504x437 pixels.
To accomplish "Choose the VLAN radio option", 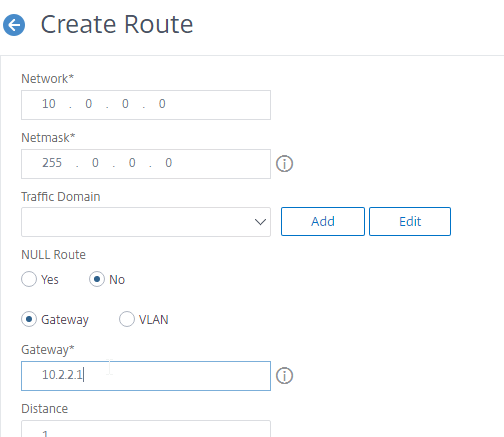I will (127, 319).
